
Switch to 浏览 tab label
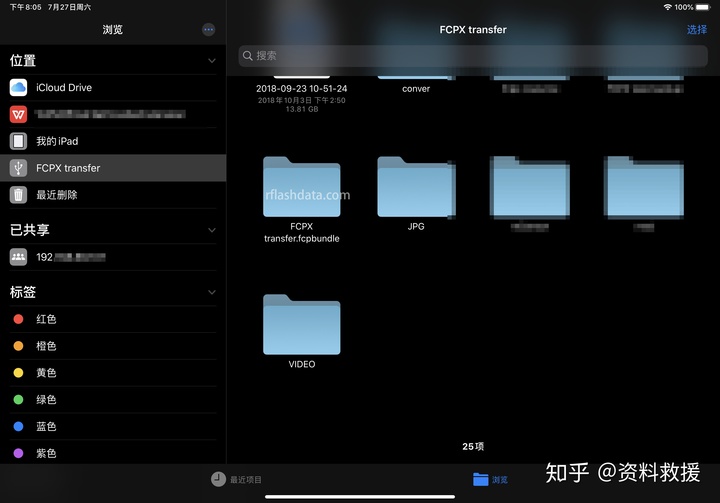(500, 480)
